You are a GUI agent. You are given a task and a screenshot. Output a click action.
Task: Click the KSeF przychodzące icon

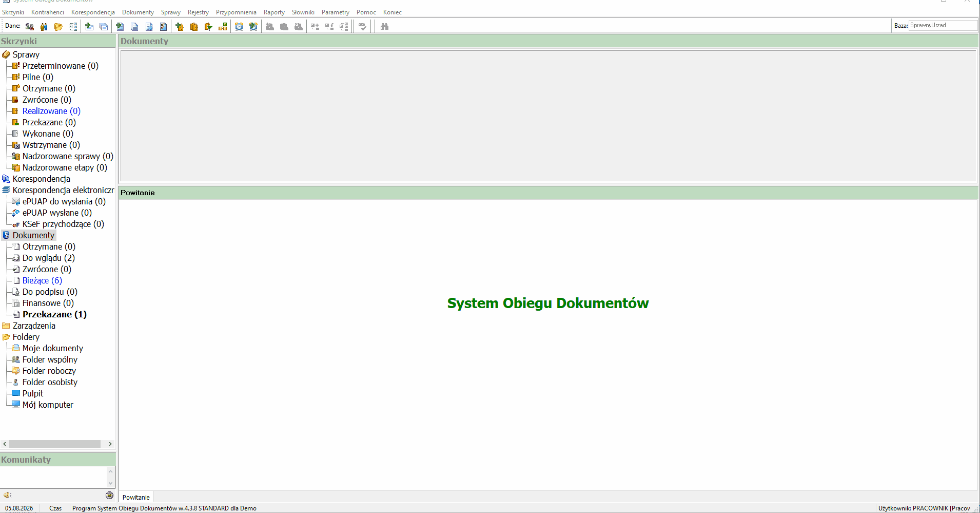16,224
